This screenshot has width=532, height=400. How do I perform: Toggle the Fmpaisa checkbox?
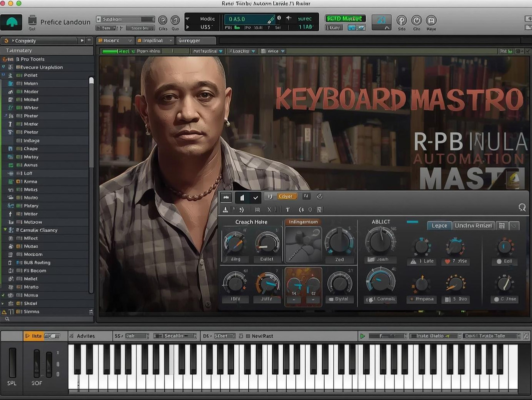coord(412,299)
